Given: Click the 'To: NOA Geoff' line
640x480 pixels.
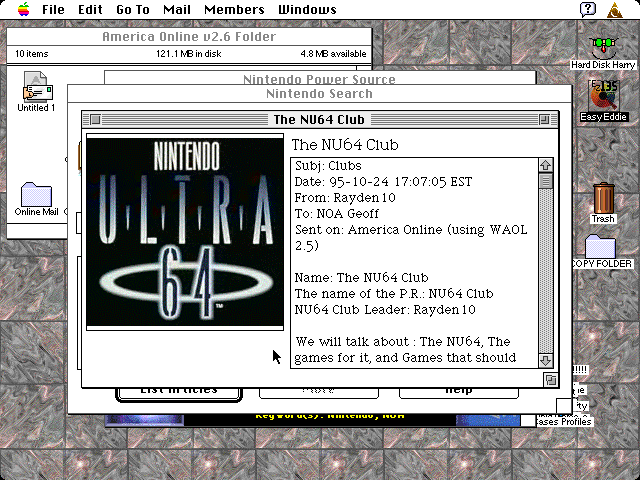Looking at the screenshot, I should pos(337,214).
